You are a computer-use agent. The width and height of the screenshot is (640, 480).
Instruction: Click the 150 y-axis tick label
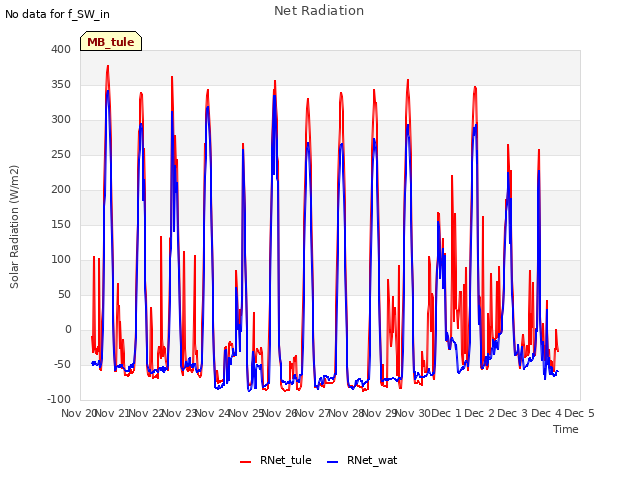coord(61,224)
